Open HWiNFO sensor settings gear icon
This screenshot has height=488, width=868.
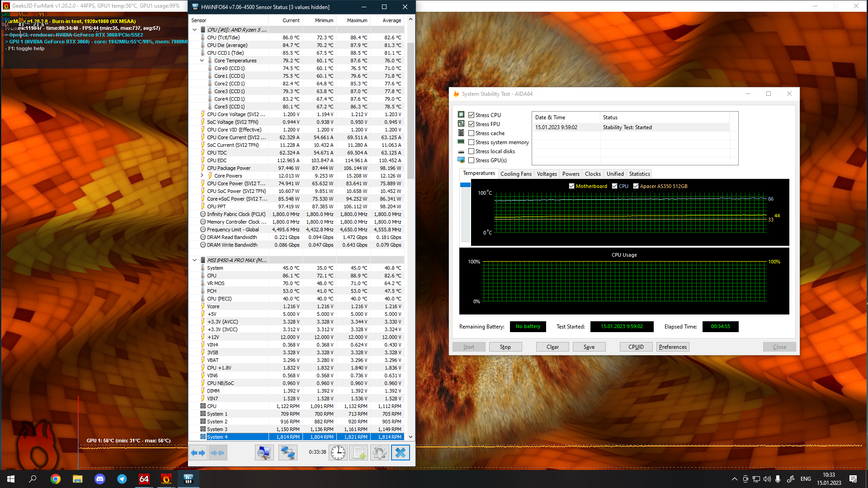pos(379,453)
